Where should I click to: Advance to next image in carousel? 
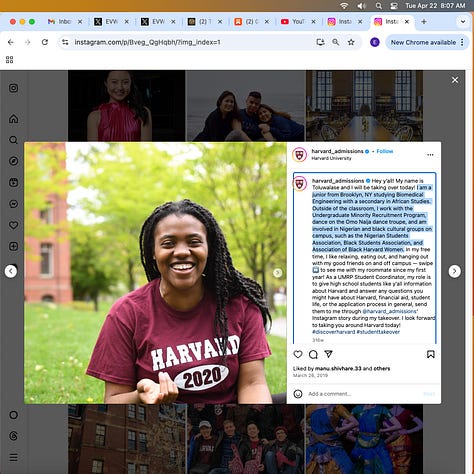(277, 273)
